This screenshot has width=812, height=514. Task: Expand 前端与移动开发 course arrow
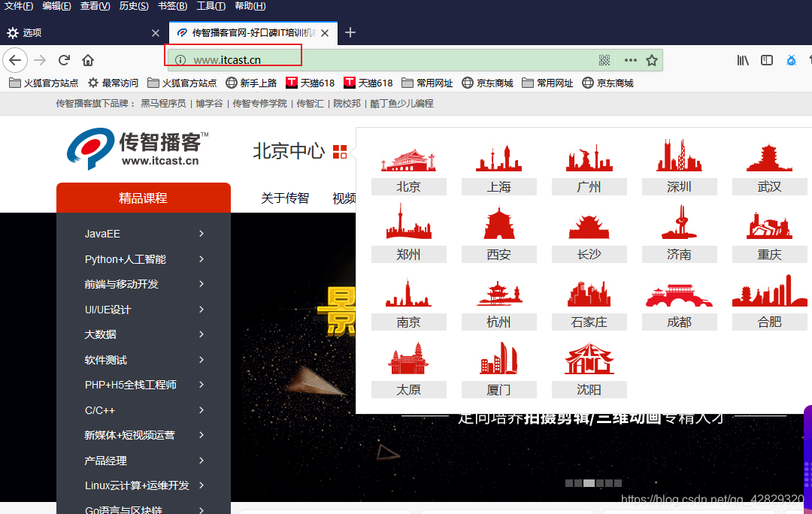pos(201,283)
